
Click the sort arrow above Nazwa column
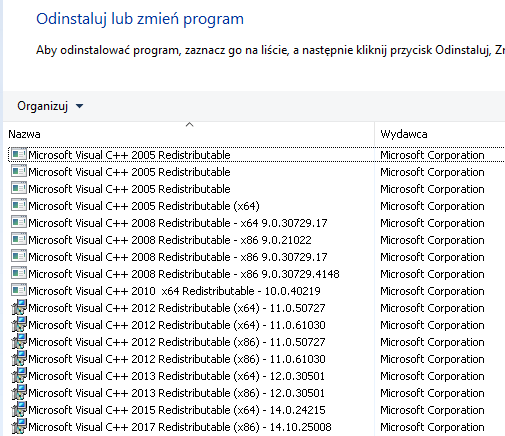pyautogui.click(x=189, y=125)
